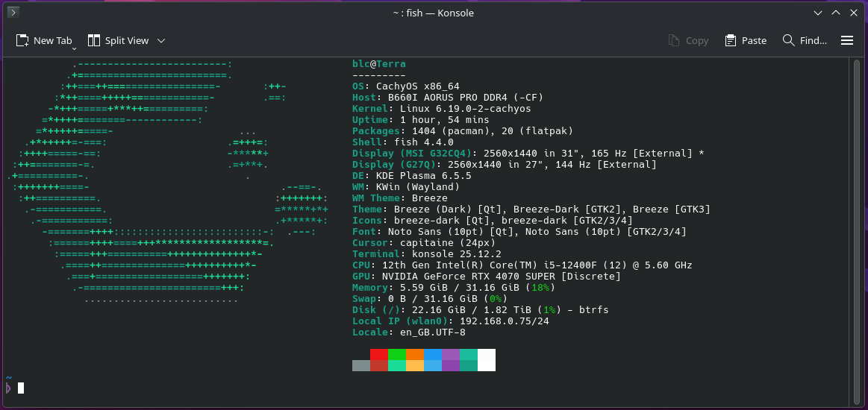Click the New Tab icon
868x410 pixels.
click(22, 40)
